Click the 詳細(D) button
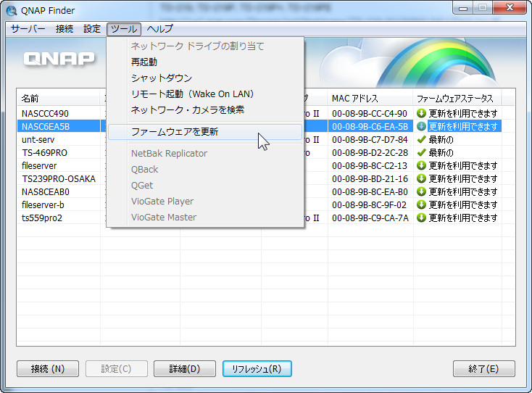Viewport: 532px width, 393px height. point(185,368)
